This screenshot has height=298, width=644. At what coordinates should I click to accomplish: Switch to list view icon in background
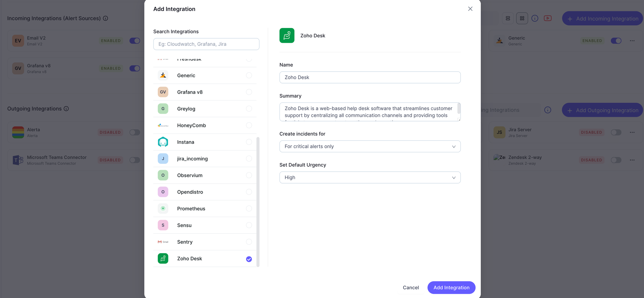(508, 18)
